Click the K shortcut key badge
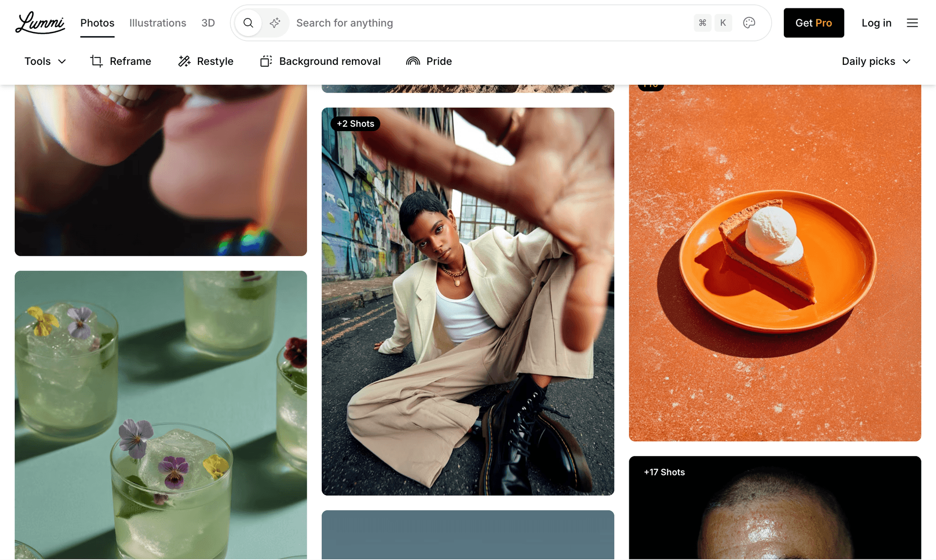Viewport: 936px width, 560px height. click(723, 23)
